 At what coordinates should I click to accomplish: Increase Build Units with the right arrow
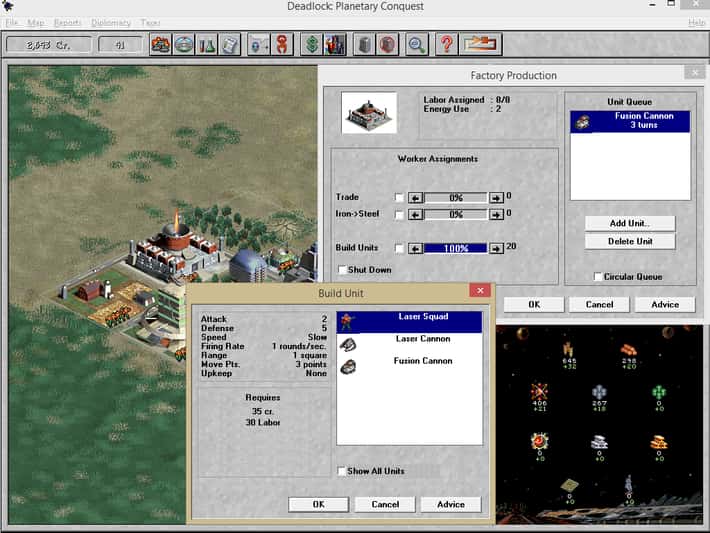pos(496,248)
